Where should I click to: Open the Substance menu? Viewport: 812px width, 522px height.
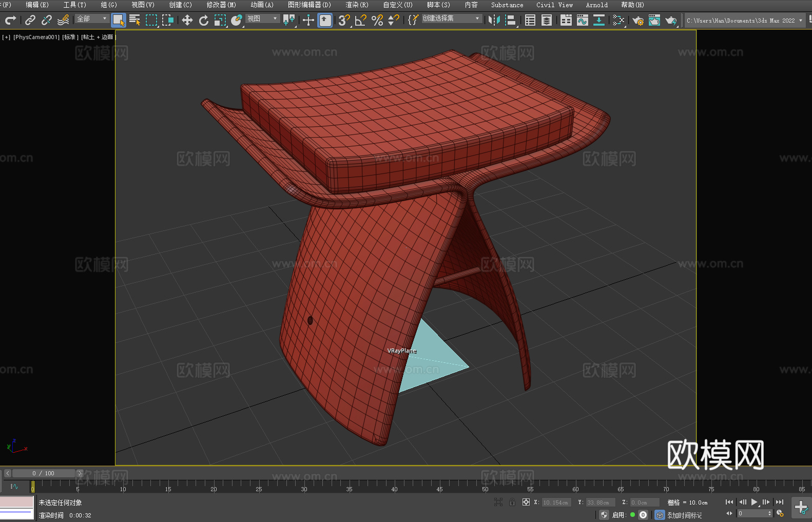(x=507, y=5)
